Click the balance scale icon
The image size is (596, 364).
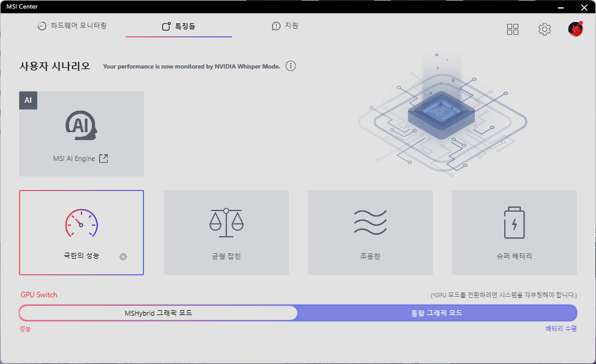pos(226,223)
